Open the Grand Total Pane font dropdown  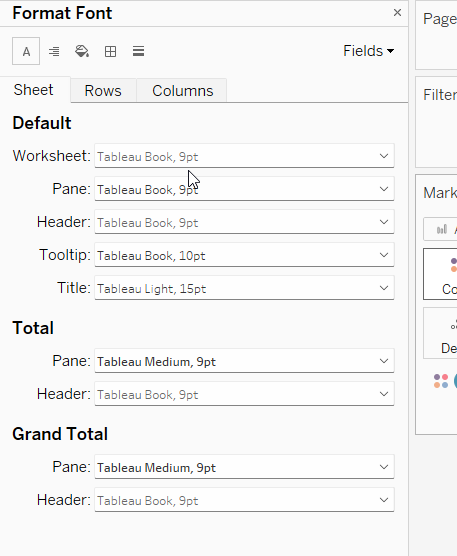244,467
